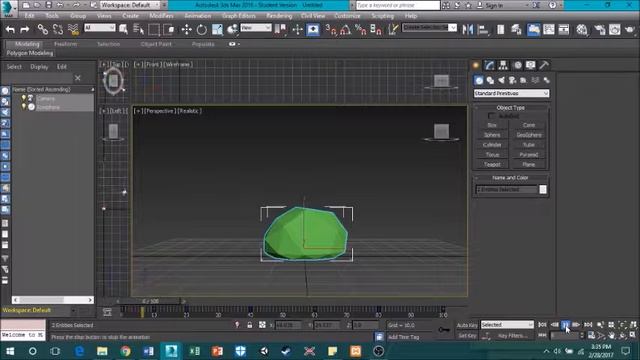The width and height of the screenshot is (640, 360).
Task: Enable the AutoGrid checkbox
Action: tap(491, 116)
